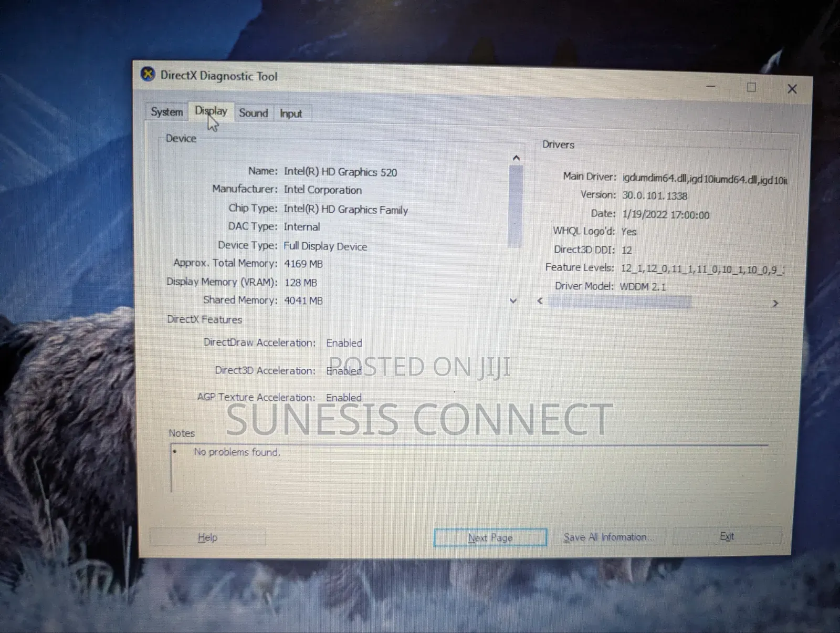This screenshot has height=633, width=840.
Task: Click the Help button
Action: coord(207,537)
